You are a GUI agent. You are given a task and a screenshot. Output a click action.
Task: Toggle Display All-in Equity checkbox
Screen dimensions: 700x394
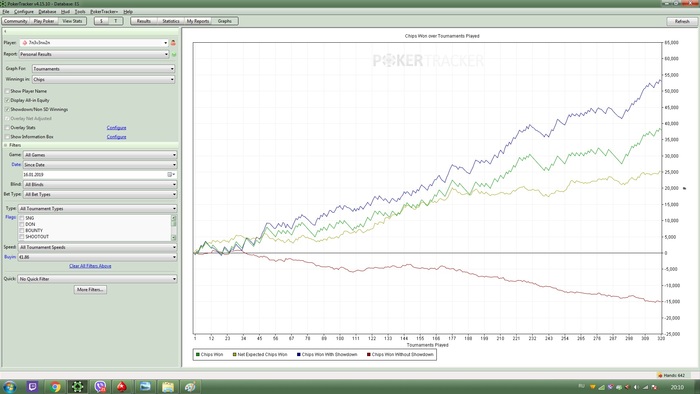tap(7, 100)
